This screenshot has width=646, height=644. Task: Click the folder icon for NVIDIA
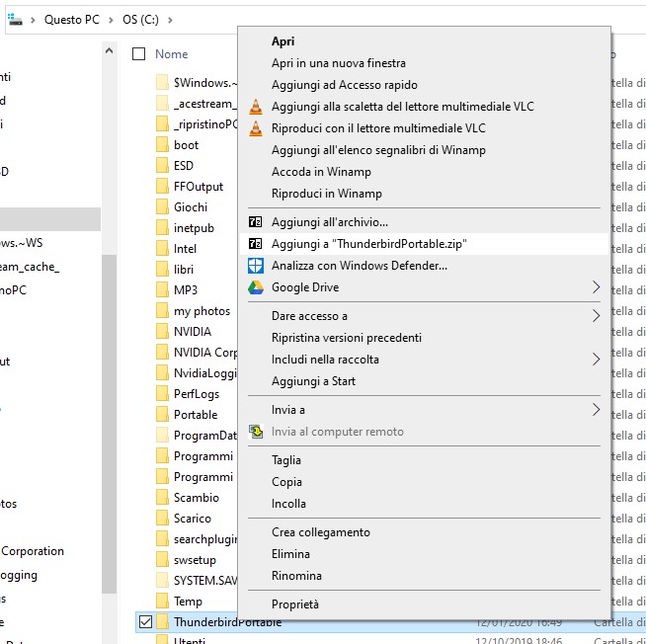point(162,331)
